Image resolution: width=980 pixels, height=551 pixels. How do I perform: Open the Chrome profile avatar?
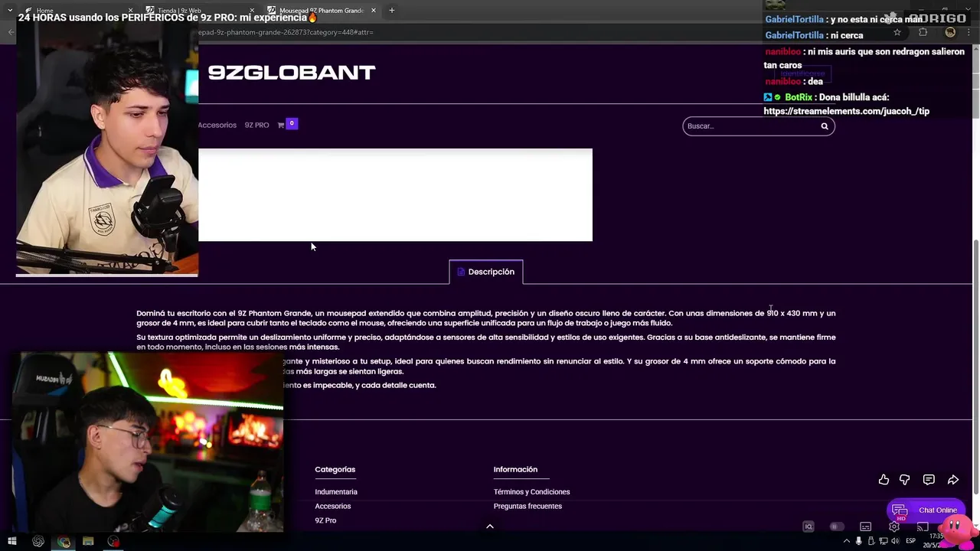pyautogui.click(x=950, y=32)
